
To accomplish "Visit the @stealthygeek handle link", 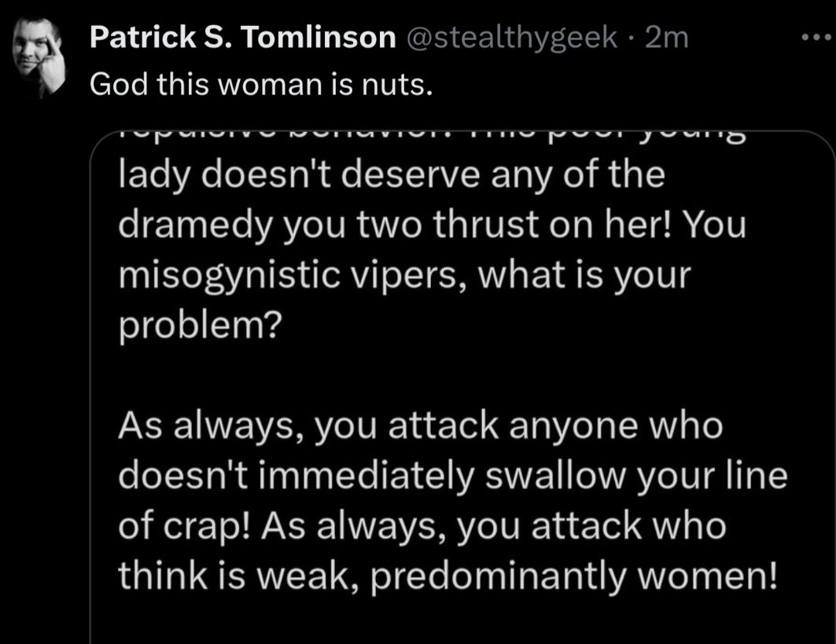I will point(512,38).
